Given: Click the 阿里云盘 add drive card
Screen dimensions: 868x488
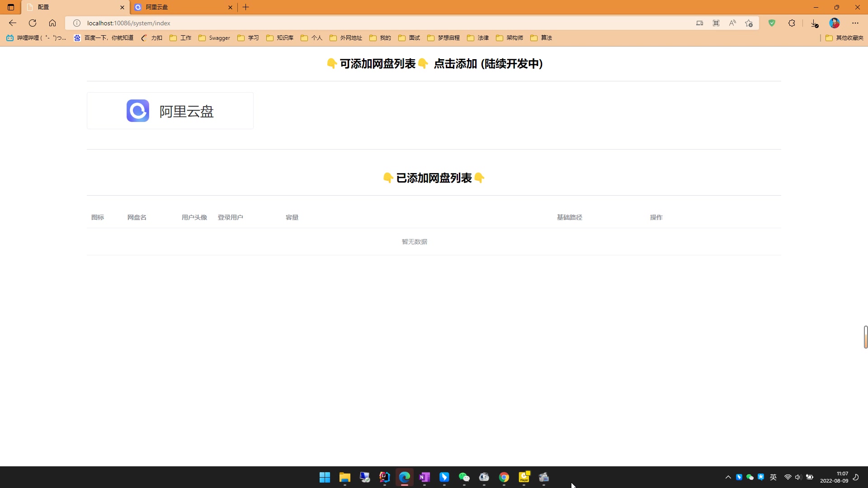Looking at the screenshot, I should 170,111.
